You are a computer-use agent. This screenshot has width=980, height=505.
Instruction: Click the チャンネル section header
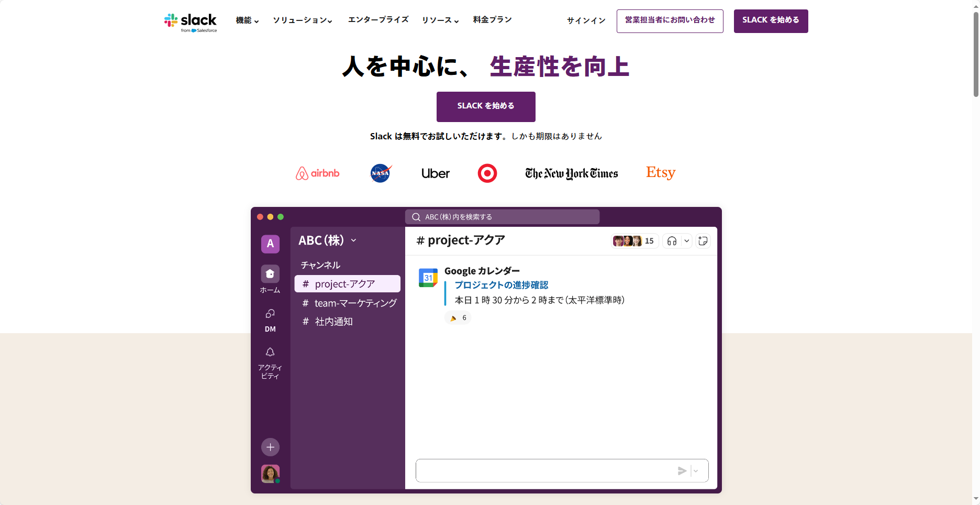coord(320,265)
